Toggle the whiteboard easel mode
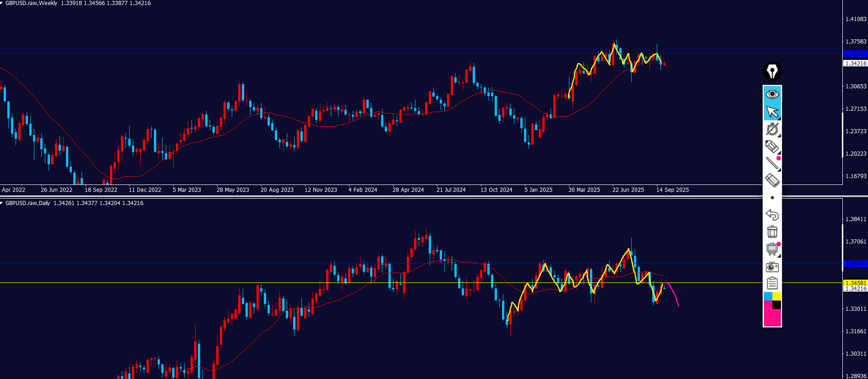The width and height of the screenshot is (868, 379). coord(772,249)
